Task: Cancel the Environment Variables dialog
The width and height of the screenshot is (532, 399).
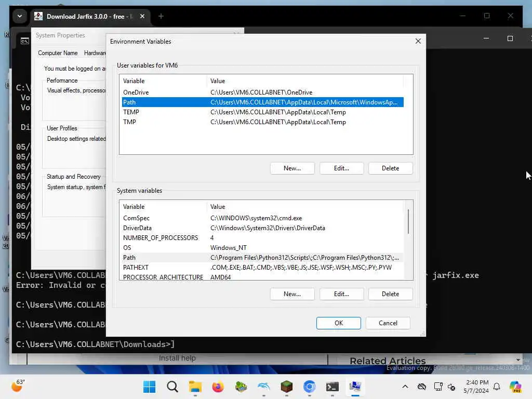Action: [388, 323]
